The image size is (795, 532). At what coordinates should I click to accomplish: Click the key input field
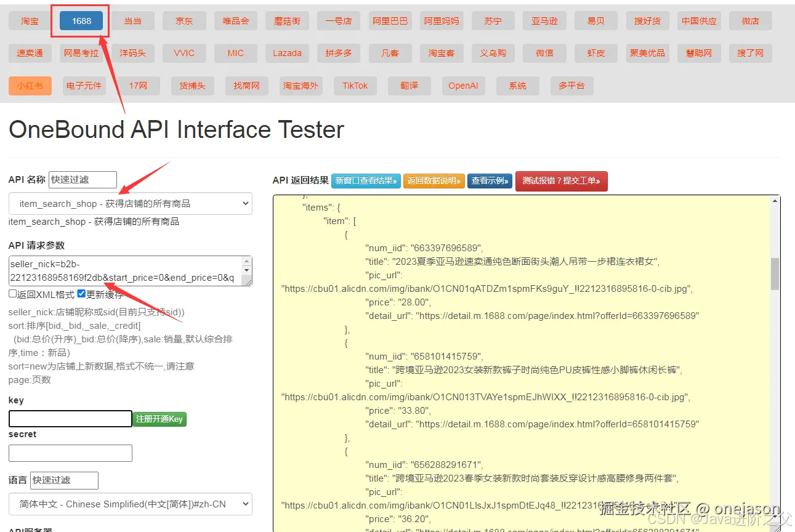(x=70, y=419)
